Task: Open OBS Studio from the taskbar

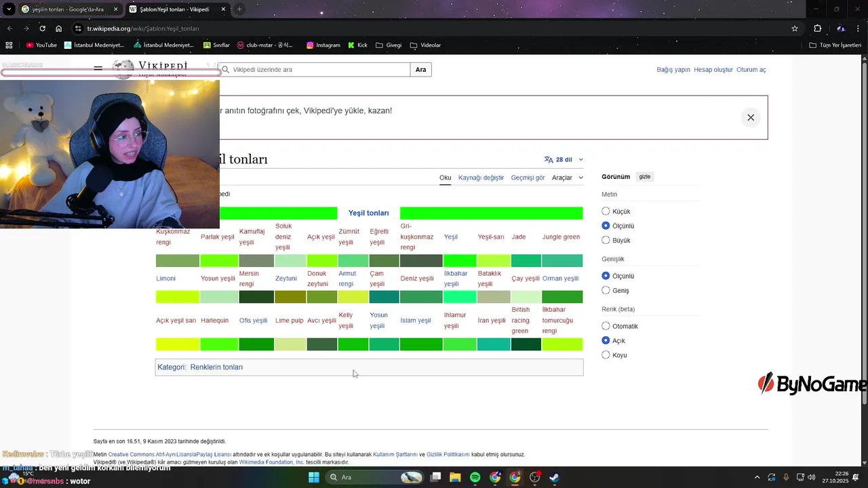Action: point(534,477)
